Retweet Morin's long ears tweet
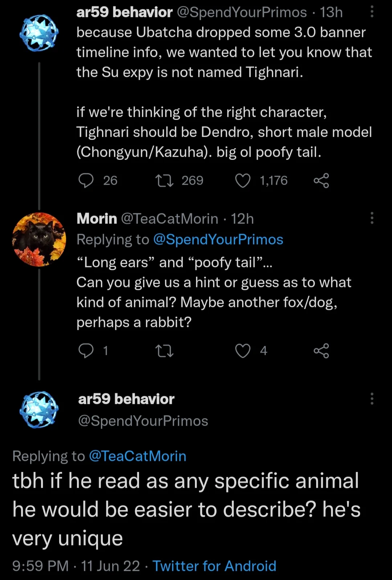The width and height of the screenshot is (392, 580). (164, 351)
